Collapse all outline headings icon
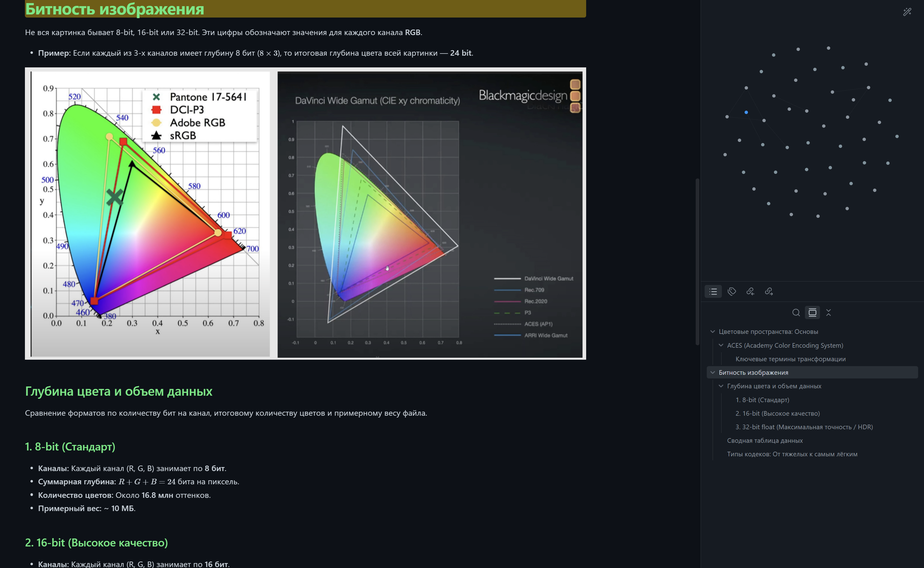The height and width of the screenshot is (568, 924). (829, 313)
